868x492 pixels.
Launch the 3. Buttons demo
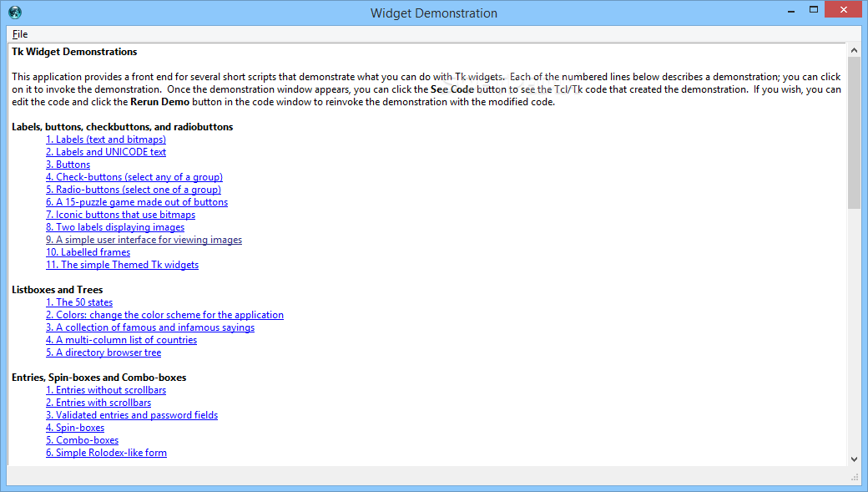68,165
